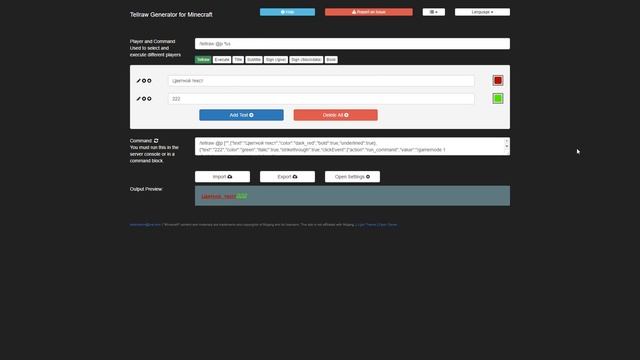The width and height of the screenshot is (640, 360).
Task: Click the green 222 text in Output Preview
Action: point(242,196)
